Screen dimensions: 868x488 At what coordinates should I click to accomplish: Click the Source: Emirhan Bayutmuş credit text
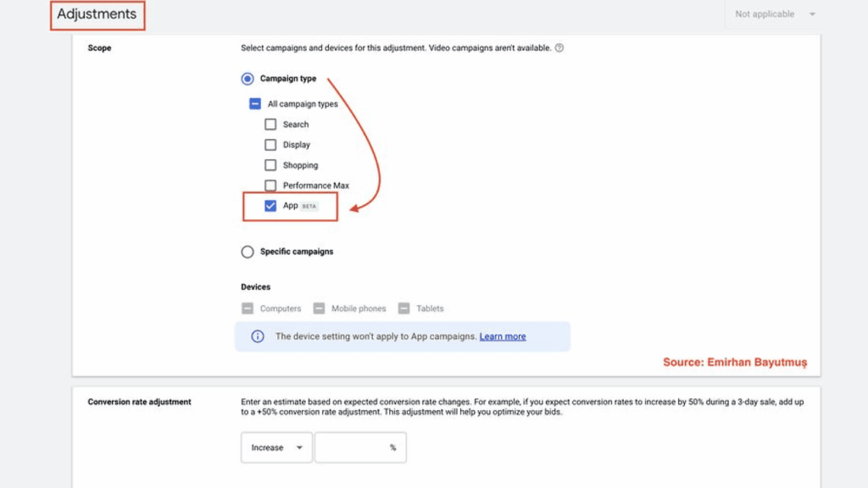[734, 363]
